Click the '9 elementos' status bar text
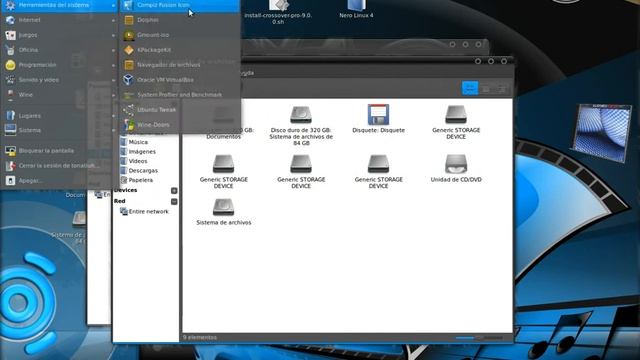Screen dimensions: 640x360 pos(200,338)
